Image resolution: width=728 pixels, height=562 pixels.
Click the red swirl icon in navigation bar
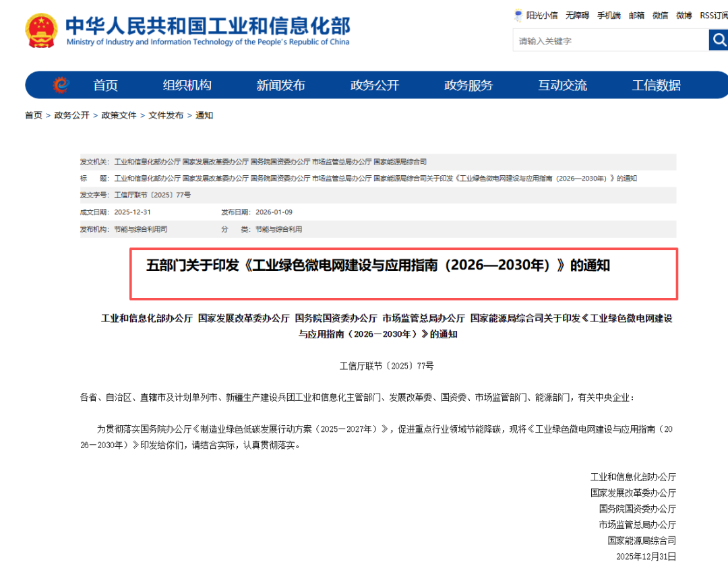pyautogui.click(x=61, y=85)
